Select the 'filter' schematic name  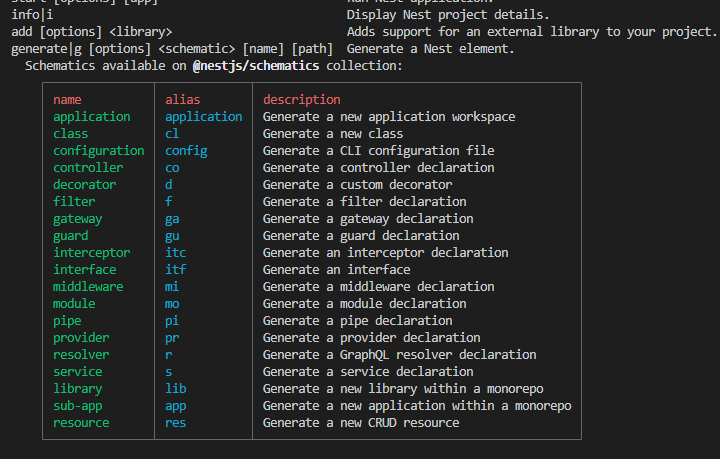74,202
